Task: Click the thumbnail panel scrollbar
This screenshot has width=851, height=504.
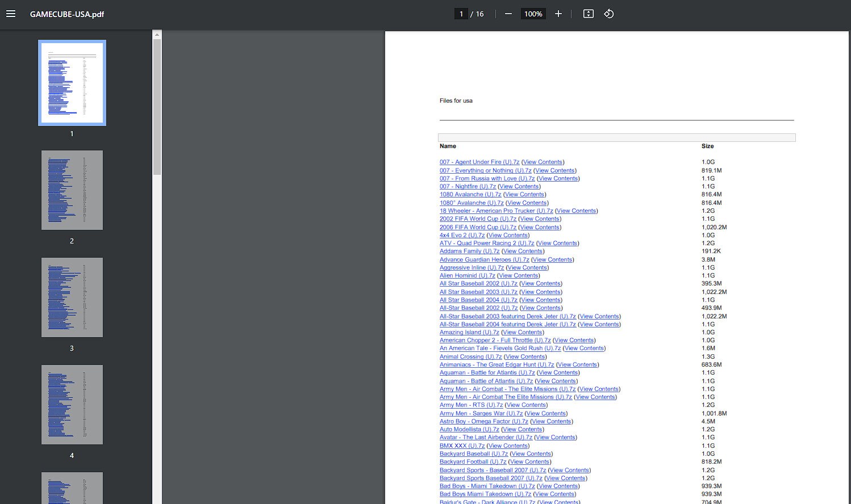Action: click(x=157, y=107)
